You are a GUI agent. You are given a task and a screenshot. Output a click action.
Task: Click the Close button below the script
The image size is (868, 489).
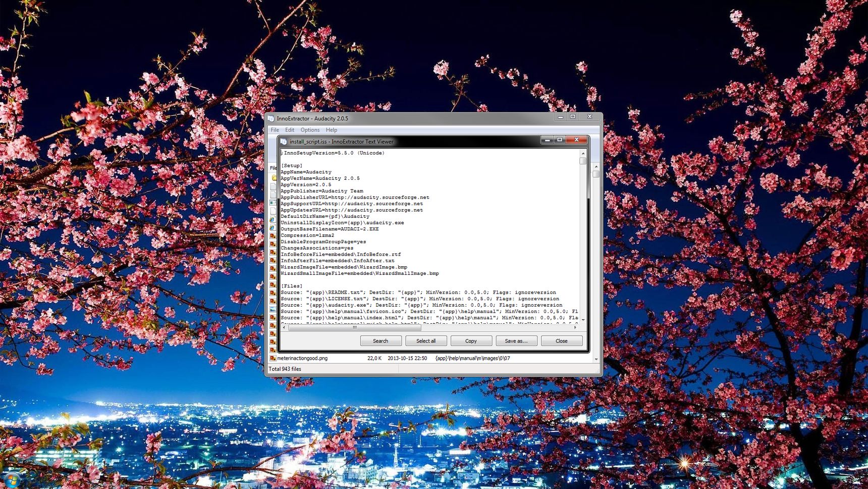point(562,341)
